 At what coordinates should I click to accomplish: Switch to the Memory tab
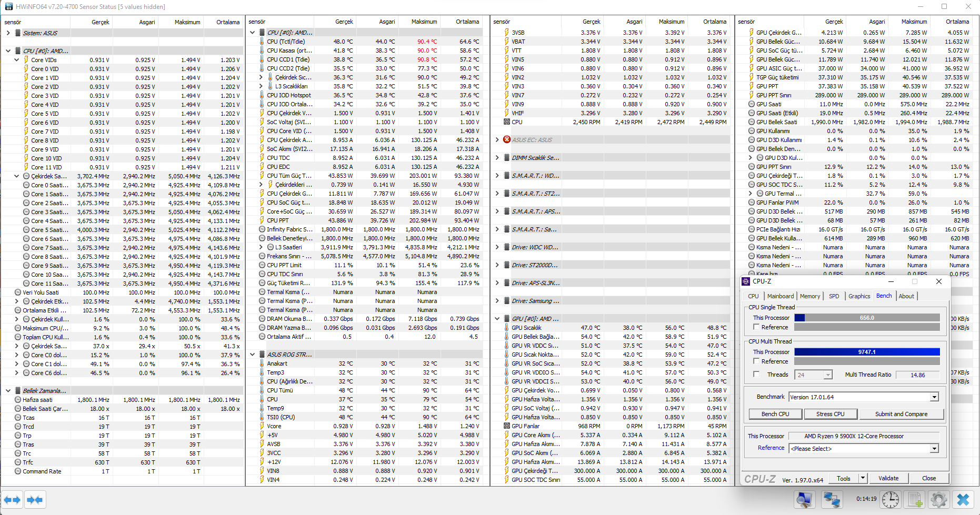click(810, 296)
